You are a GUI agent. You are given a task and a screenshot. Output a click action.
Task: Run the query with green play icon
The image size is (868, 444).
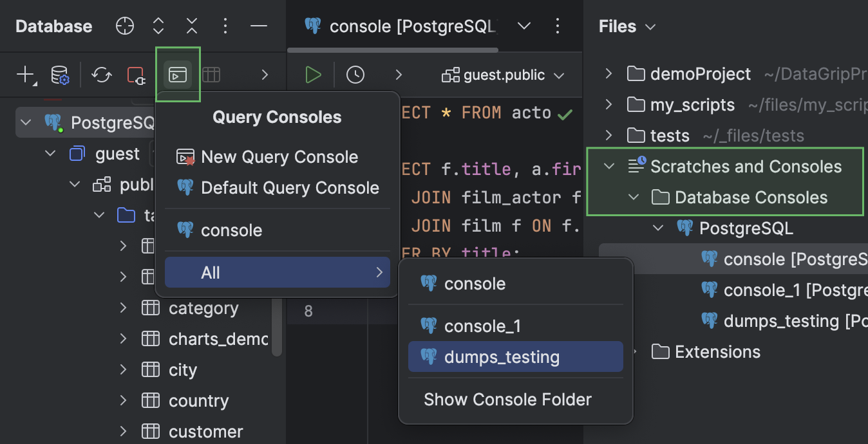pyautogui.click(x=313, y=74)
